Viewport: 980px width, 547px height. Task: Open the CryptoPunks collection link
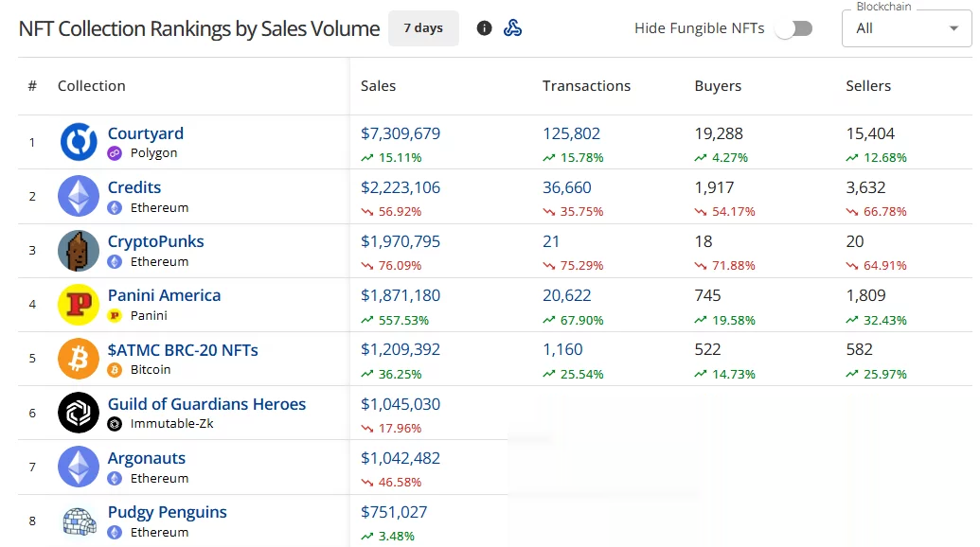[155, 241]
